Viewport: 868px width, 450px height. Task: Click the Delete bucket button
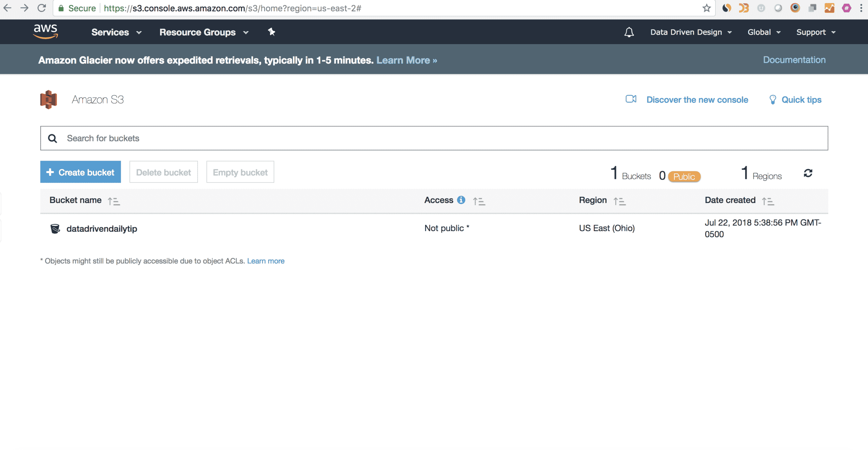pos(163,172)
